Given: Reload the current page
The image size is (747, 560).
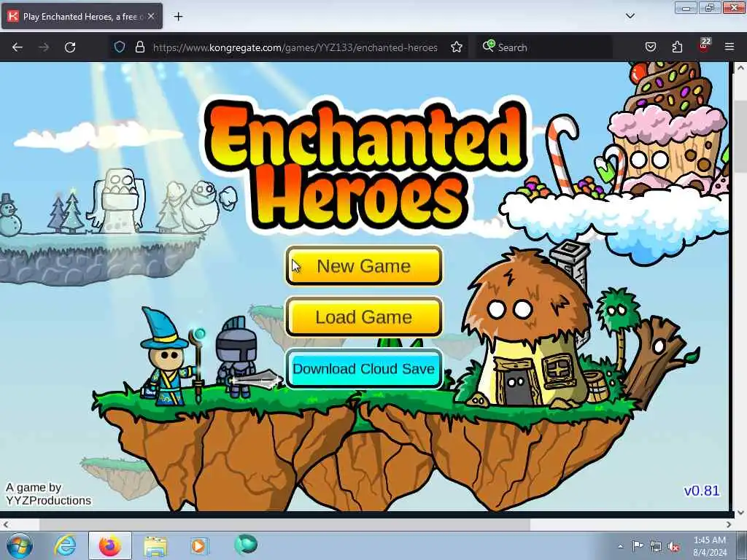Looking at the screenshot, I should tap(70, 47).
